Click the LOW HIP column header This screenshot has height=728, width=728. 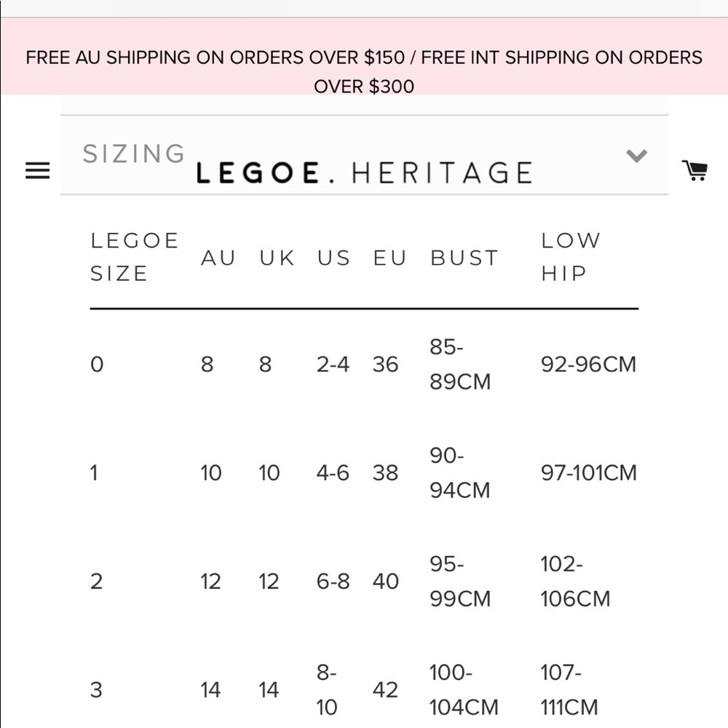point(571,257)
